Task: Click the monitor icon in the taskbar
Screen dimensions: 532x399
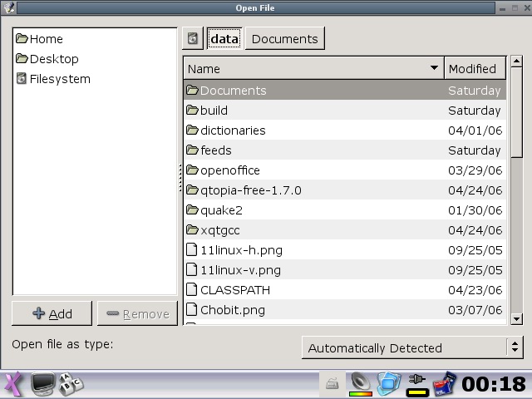Action: pos(43,384)
